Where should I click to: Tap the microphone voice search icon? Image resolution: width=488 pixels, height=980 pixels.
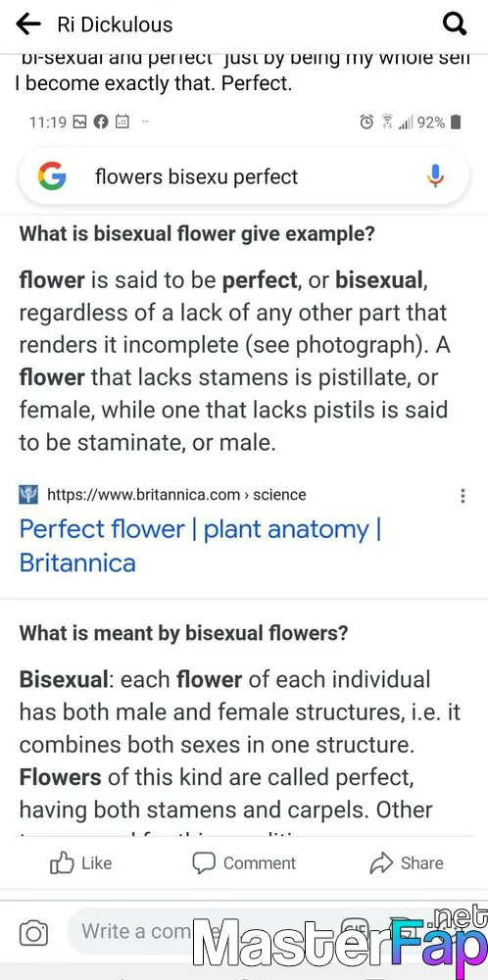(435, 176)
